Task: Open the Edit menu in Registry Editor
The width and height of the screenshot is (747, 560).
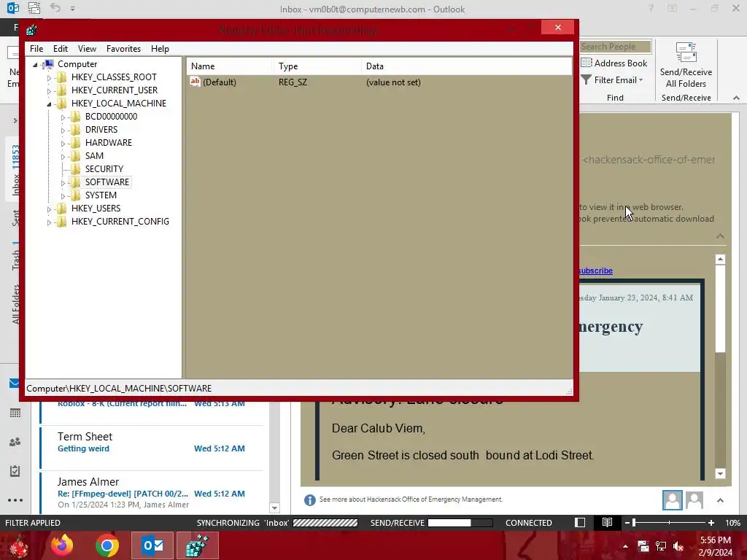Action: (60, 49)
